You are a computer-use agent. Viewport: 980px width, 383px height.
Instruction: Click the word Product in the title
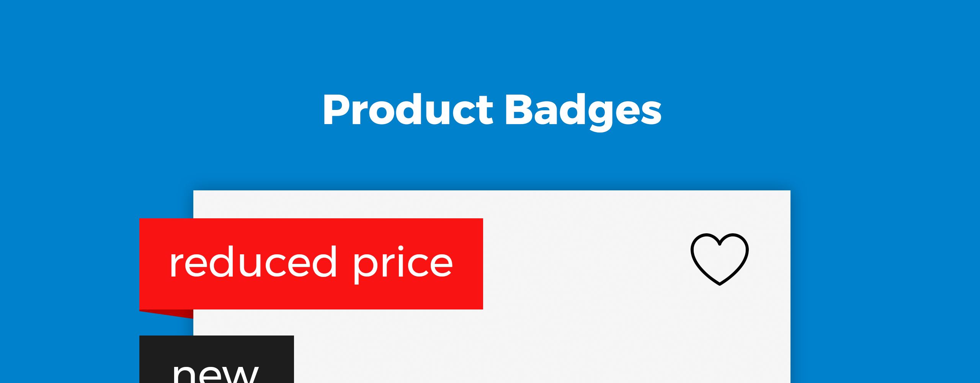408,110
